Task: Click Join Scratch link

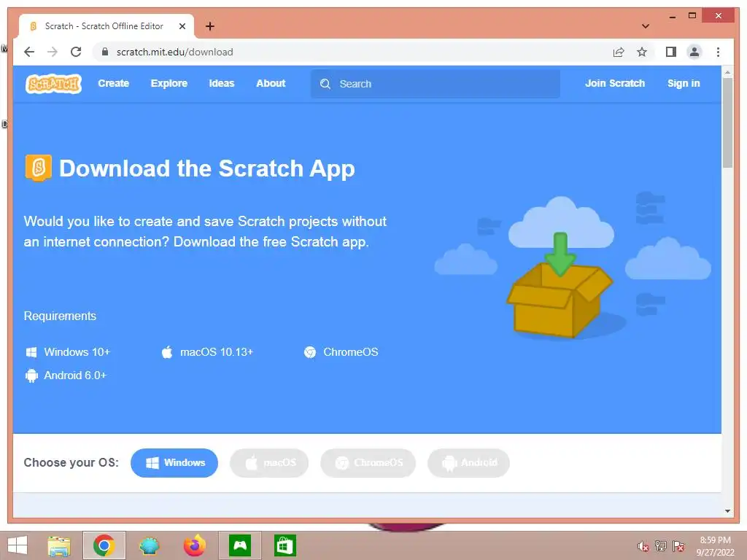Action: point(614,83)
